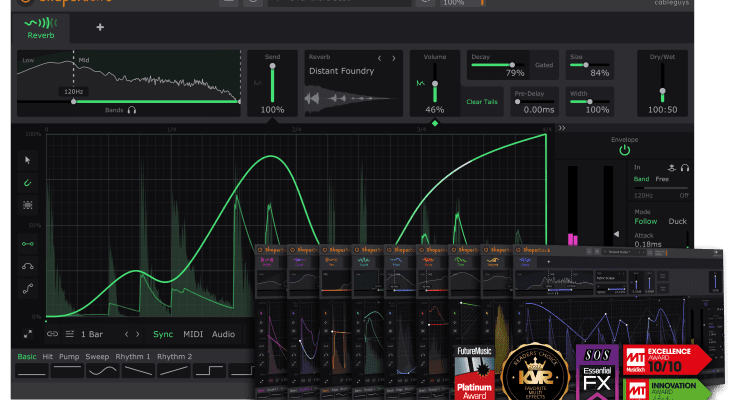Go to next reverb preset arrow
This screenshot has height=400, width=735.
pyautogui.click(x=394, y=58)
